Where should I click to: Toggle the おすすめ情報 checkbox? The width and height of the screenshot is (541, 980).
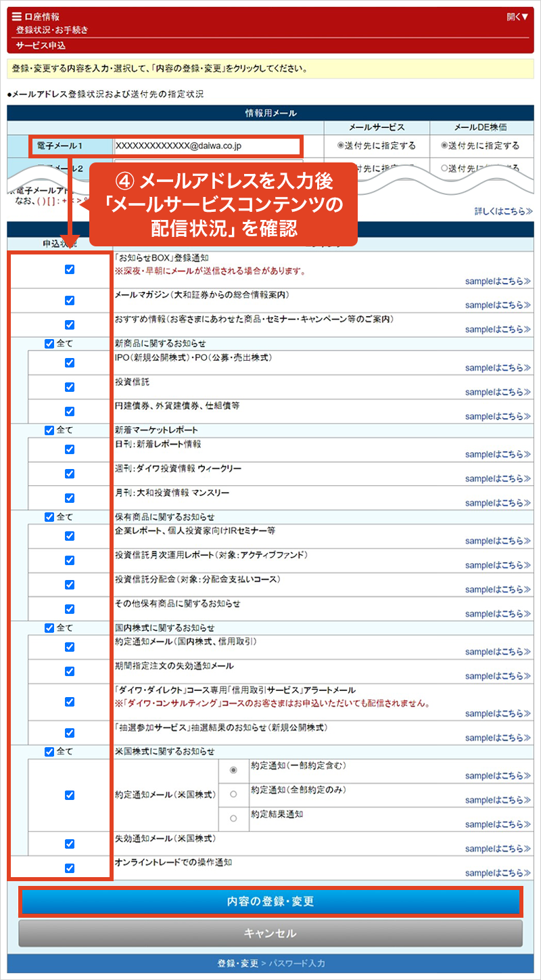point(69,324)
